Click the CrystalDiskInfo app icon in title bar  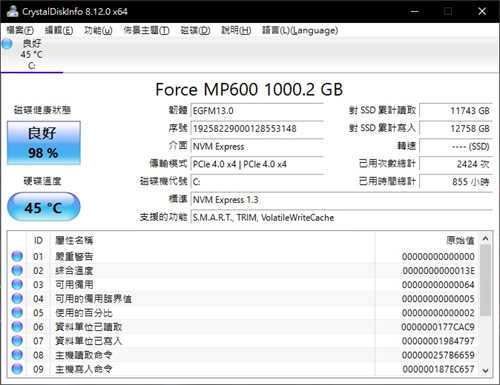coord(12,11)
